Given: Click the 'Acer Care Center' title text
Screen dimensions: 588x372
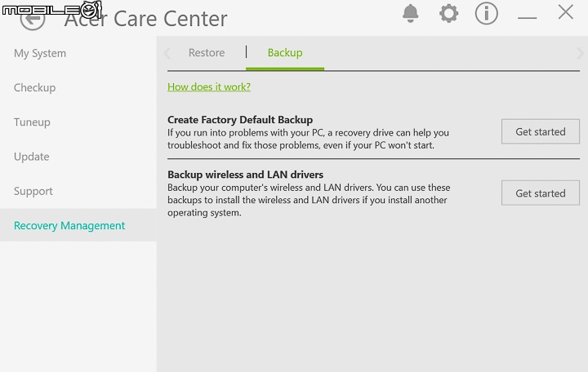Looking at the screenshot, I should 146,19.
